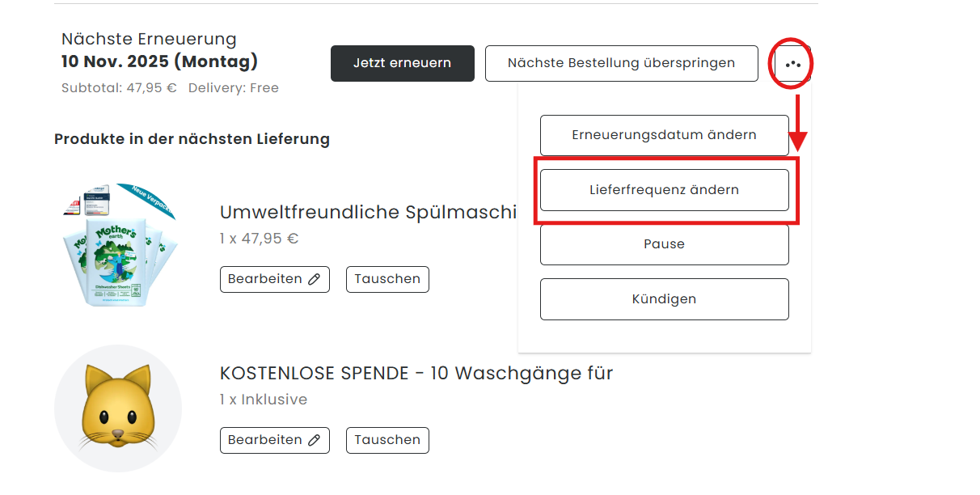Click the KOSTENLOSE SPENDE product title

pos(416,373)
